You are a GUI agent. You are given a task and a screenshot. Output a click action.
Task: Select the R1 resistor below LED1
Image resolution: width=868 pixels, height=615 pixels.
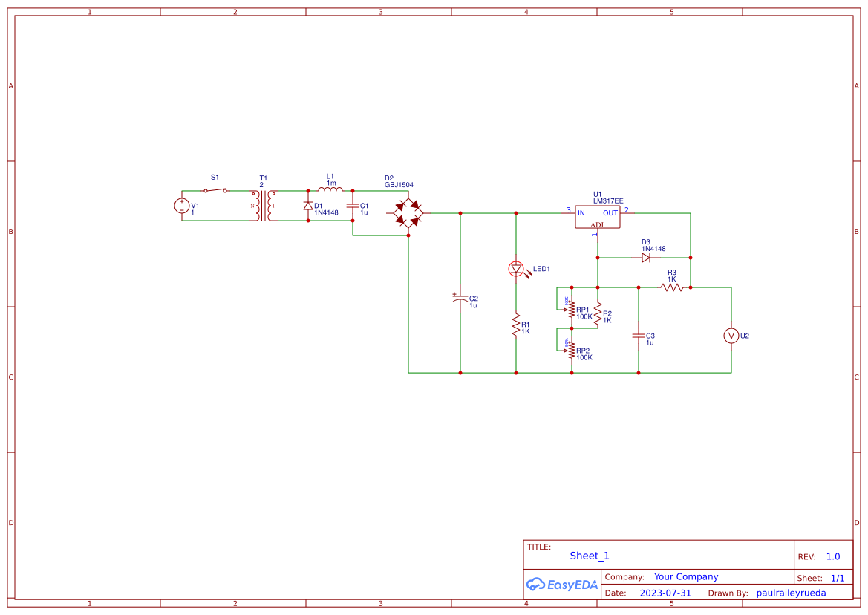pyautogui.click(x=516, y=325)
